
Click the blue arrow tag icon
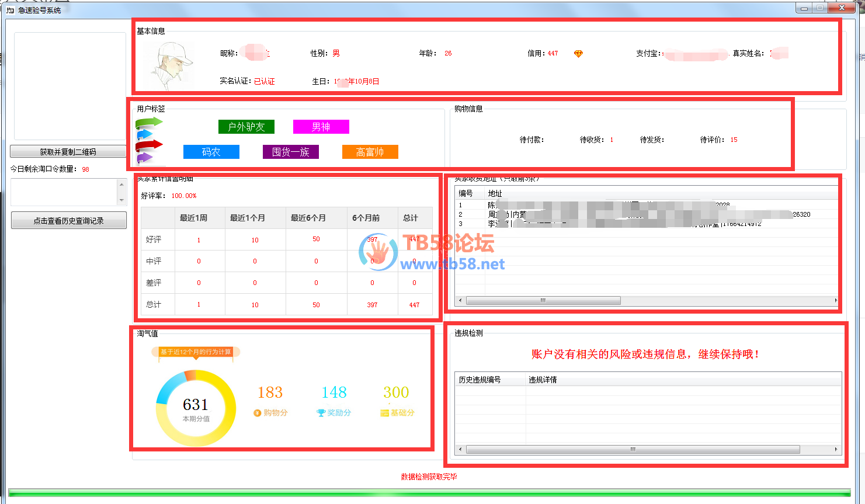pos(145,135)
